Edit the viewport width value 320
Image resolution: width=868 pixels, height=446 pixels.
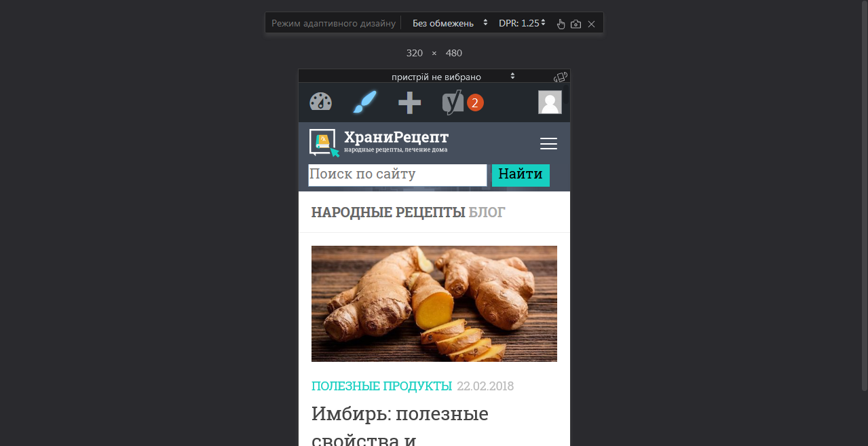(415, 53)
